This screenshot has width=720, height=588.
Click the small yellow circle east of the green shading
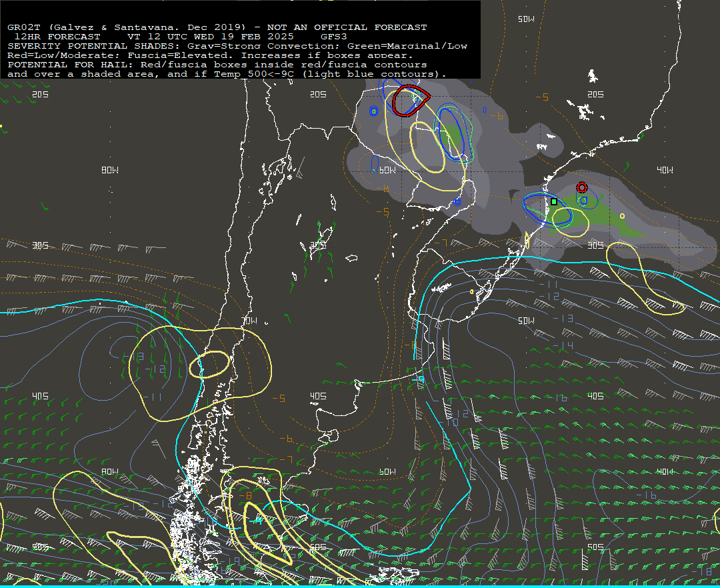tap(622, 216)
